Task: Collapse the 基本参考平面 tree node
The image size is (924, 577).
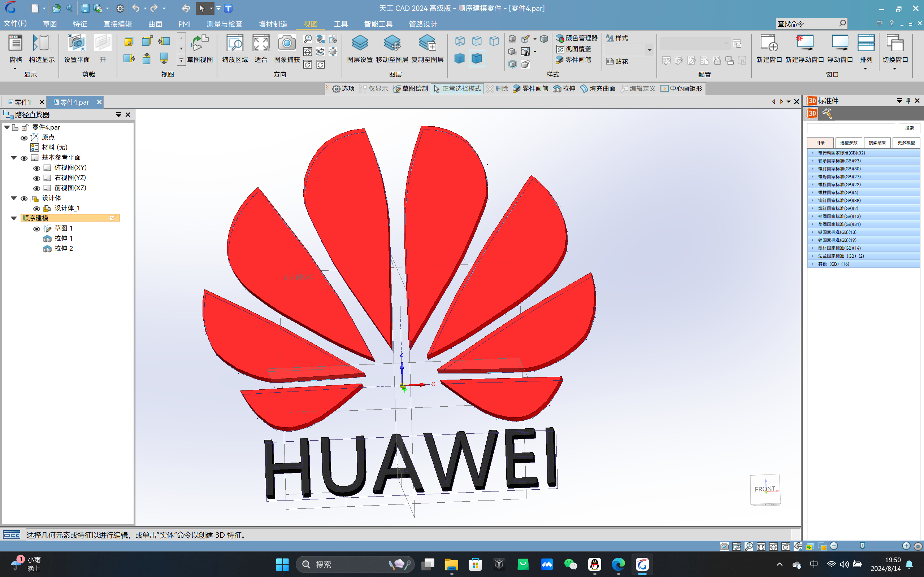Action: [14, 158]
